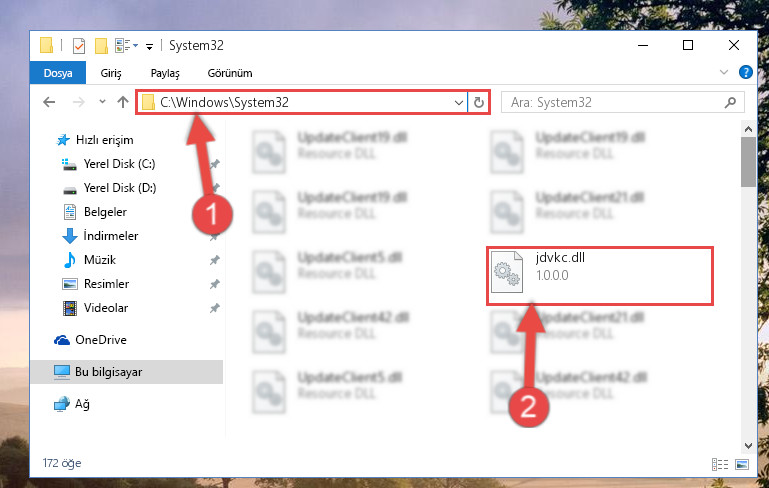
Task: Select the jdvkc.dll file
Action: pos(599,277)
